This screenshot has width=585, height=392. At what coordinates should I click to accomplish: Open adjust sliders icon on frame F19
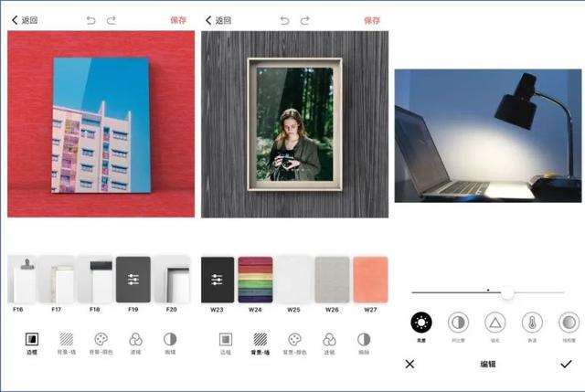[x=133, y=280]
